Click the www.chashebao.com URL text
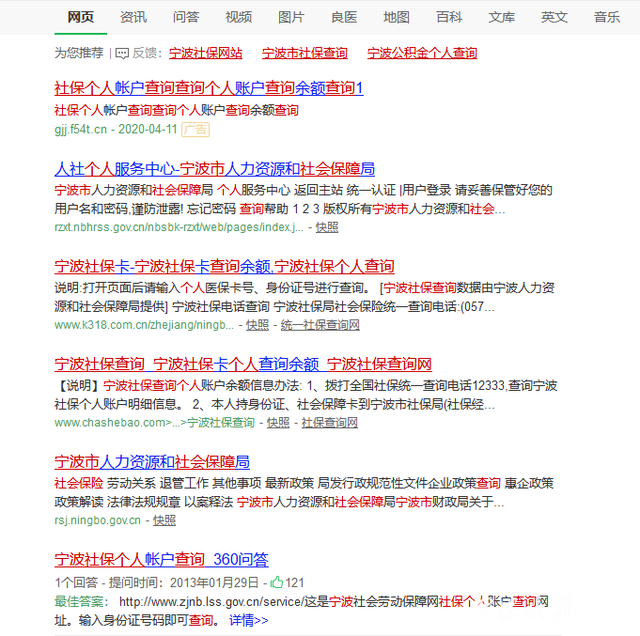640x636 pixels. [x=154, y=423]
